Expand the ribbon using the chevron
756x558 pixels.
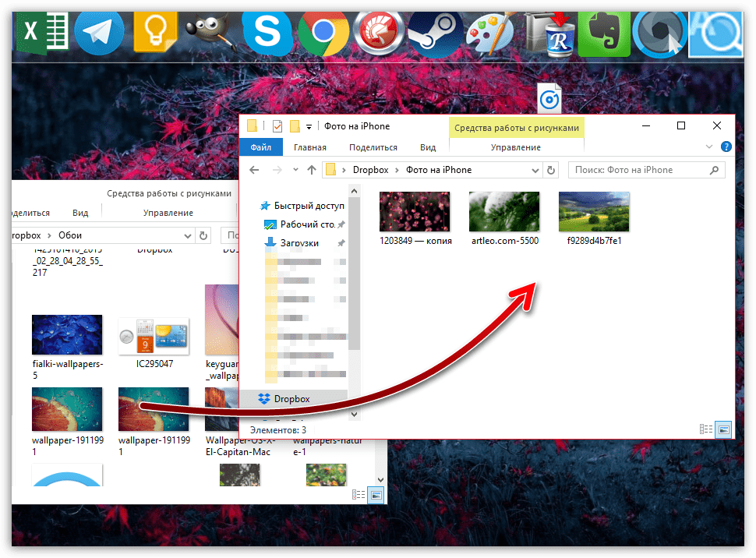pos(709,147)
